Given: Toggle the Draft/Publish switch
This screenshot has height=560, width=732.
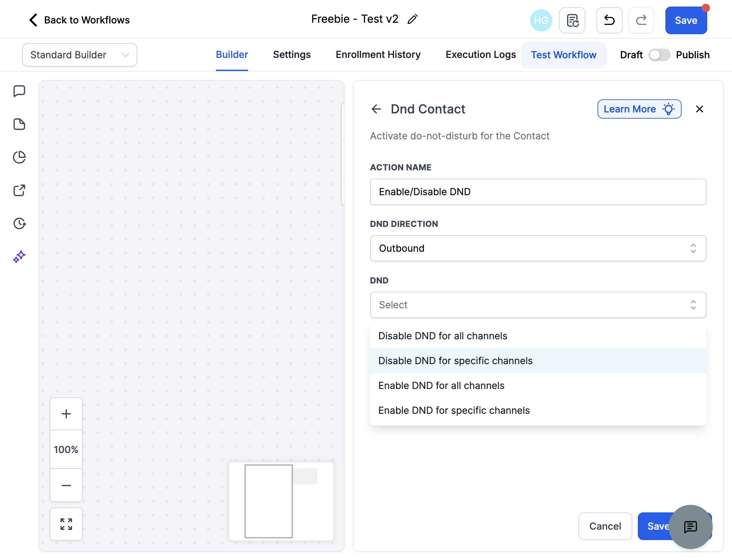Looking at the screenshot, I should point(659,55).
